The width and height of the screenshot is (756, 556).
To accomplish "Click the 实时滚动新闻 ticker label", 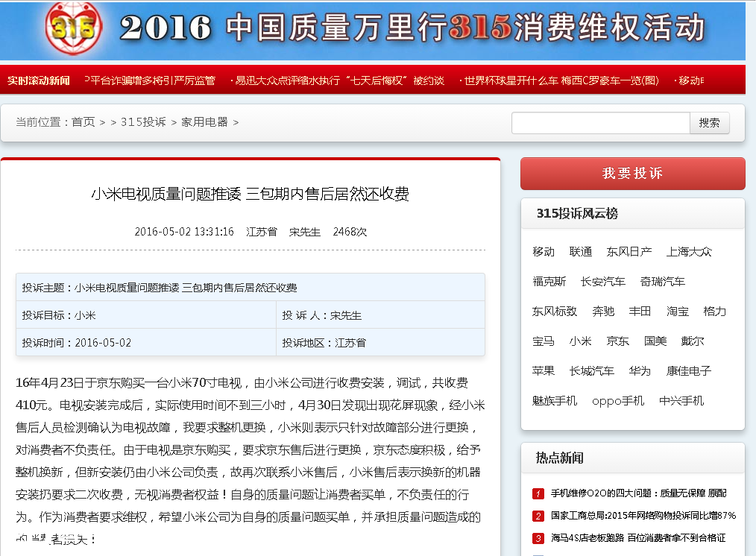I will (x=39, y=80).
